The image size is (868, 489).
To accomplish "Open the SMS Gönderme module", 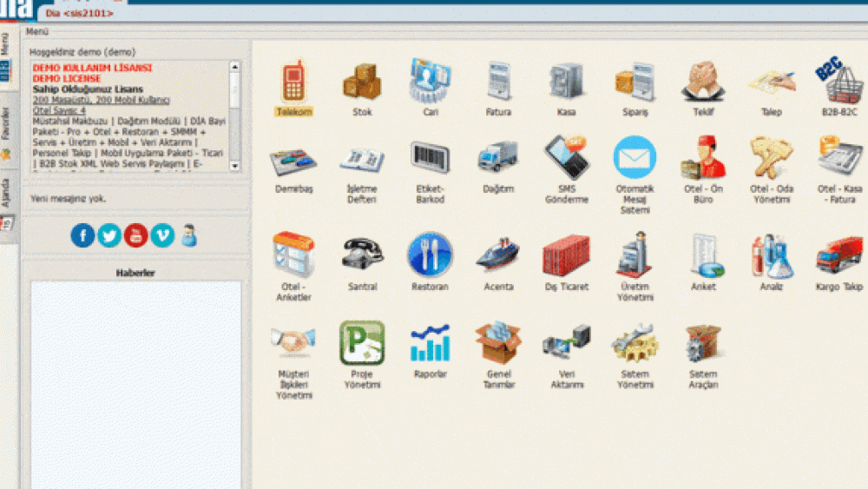I will coord(566,159).
